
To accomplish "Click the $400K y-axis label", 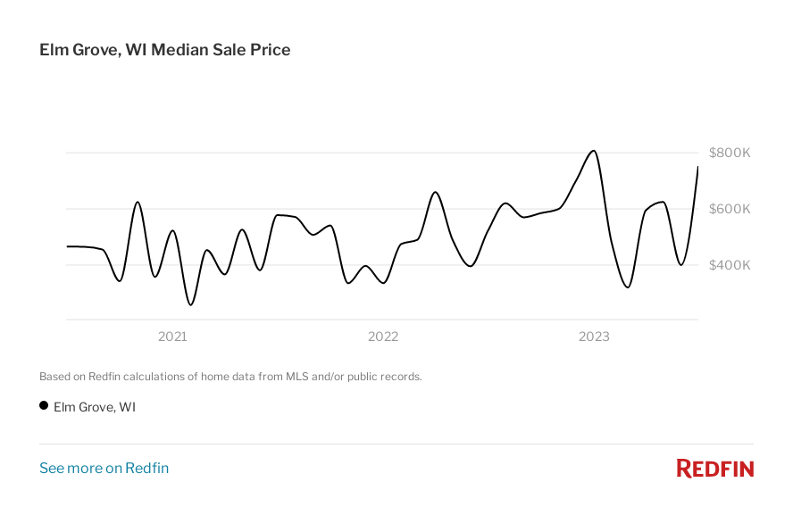I will pyautogui.click(x=729, y=265).
